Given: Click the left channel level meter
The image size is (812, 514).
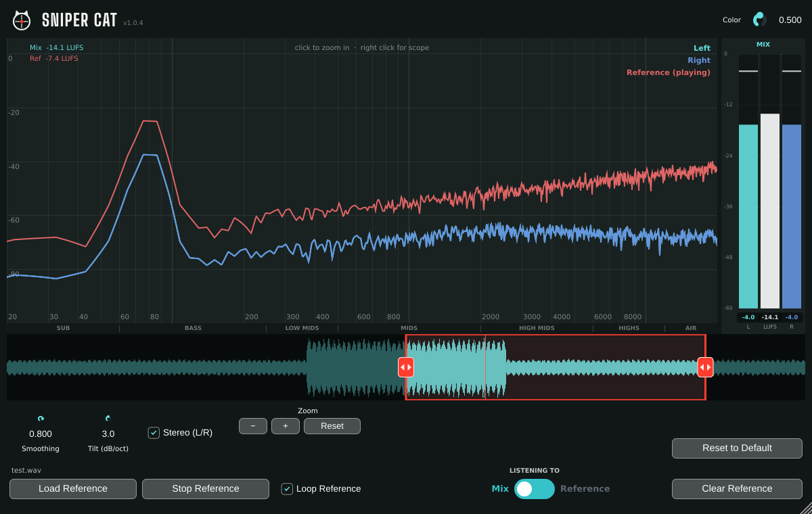Looking at the screenshot, I should (748, 181).
